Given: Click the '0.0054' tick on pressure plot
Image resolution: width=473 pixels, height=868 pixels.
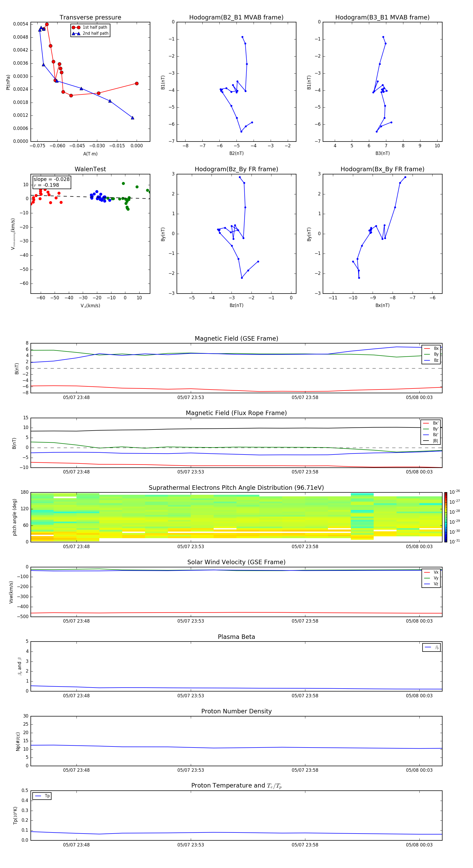Looking at the screenshot, I should (20, 24).
